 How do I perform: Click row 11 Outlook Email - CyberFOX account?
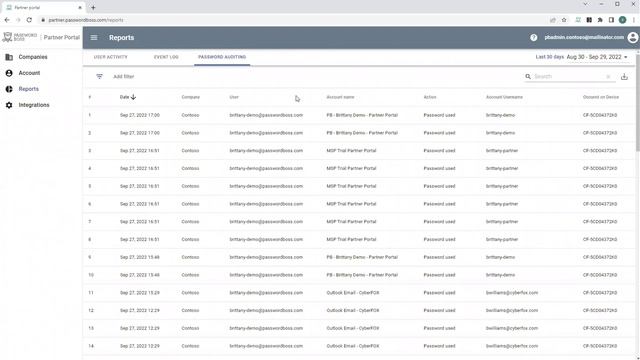coord(353,293)
